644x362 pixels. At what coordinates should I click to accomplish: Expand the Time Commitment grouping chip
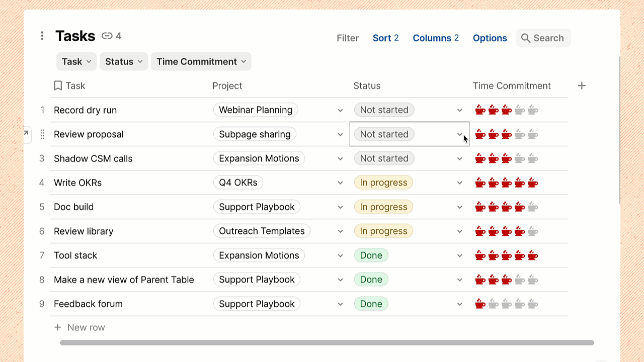201,61
